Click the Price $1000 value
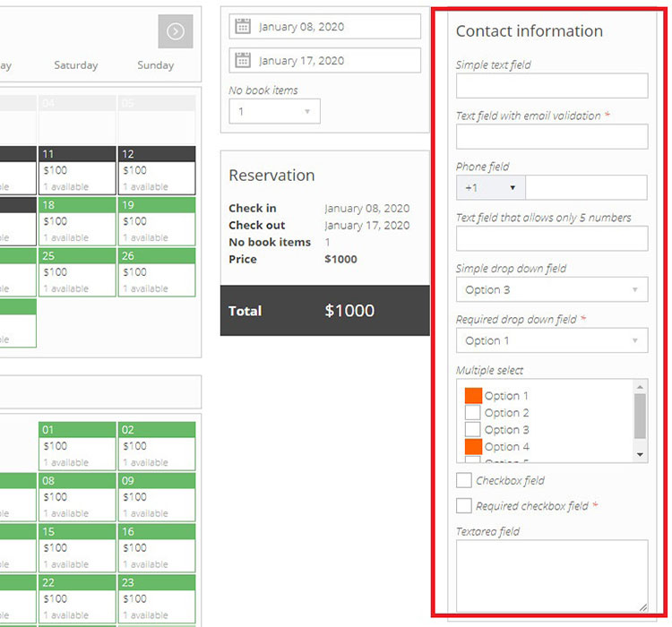This screenshot has width=672, height=627. [340, 259]
